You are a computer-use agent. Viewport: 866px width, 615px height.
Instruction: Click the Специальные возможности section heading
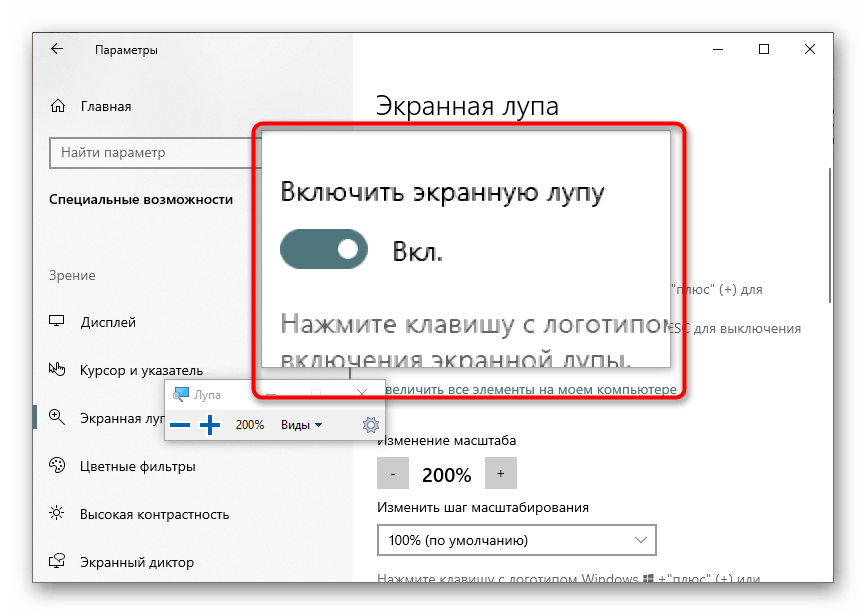click(141, 199)
